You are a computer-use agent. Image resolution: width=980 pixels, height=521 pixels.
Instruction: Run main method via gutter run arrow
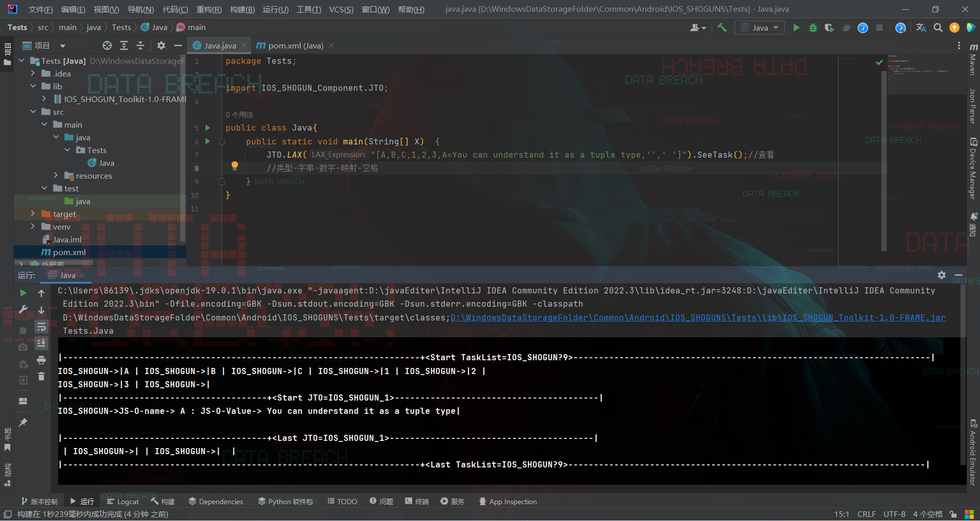[207, 142]
